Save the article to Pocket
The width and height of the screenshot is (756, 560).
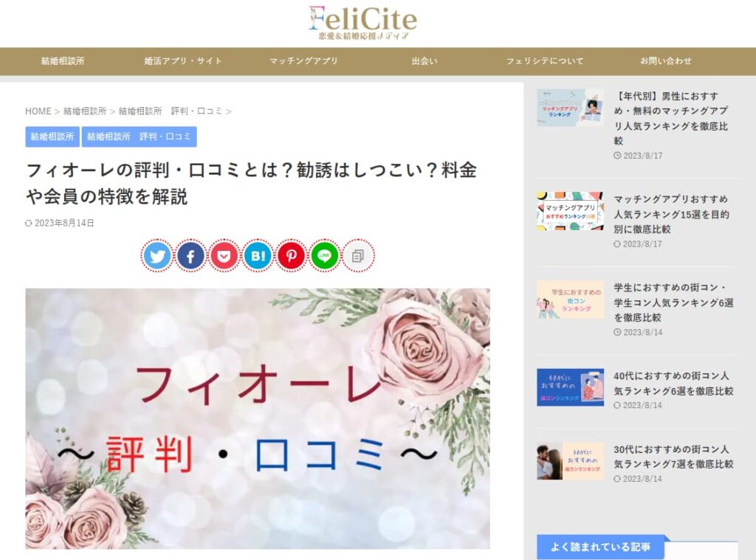pos(224,255)
